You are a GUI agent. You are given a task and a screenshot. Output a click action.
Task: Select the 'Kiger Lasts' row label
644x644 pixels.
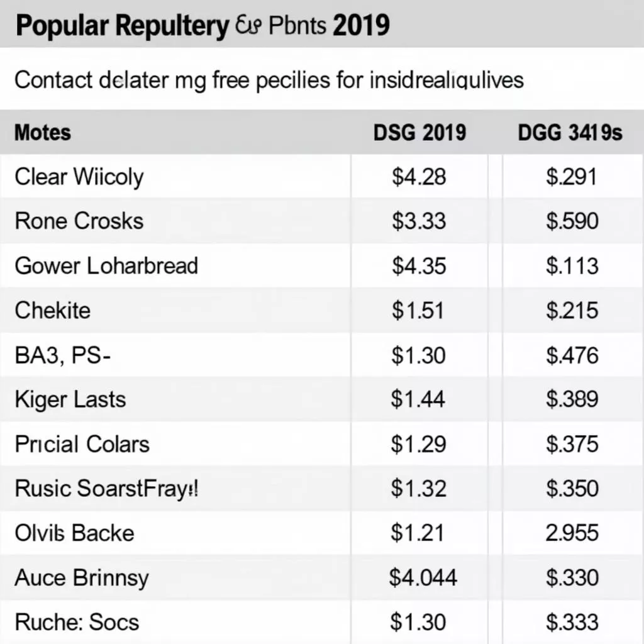[x=70, y=399]
